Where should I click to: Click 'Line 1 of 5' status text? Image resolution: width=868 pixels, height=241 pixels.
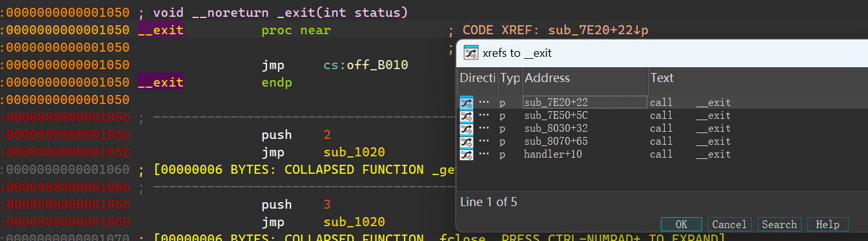coord(489,202)
